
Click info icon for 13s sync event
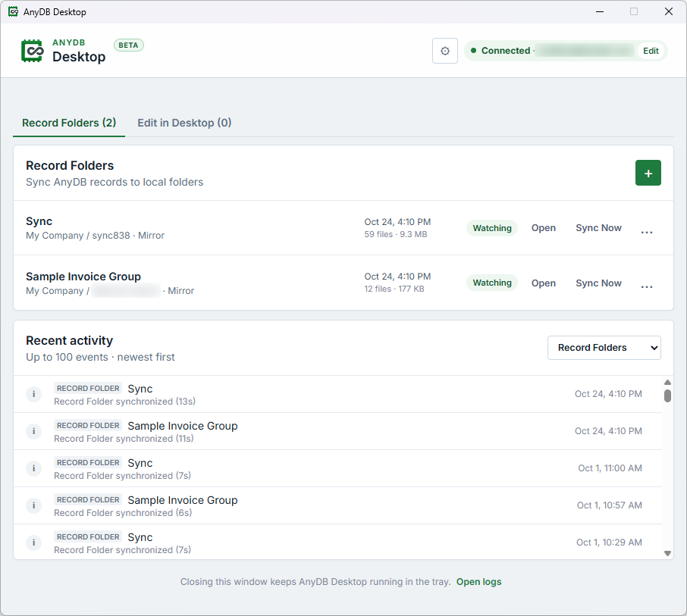[x=33, y=394]
